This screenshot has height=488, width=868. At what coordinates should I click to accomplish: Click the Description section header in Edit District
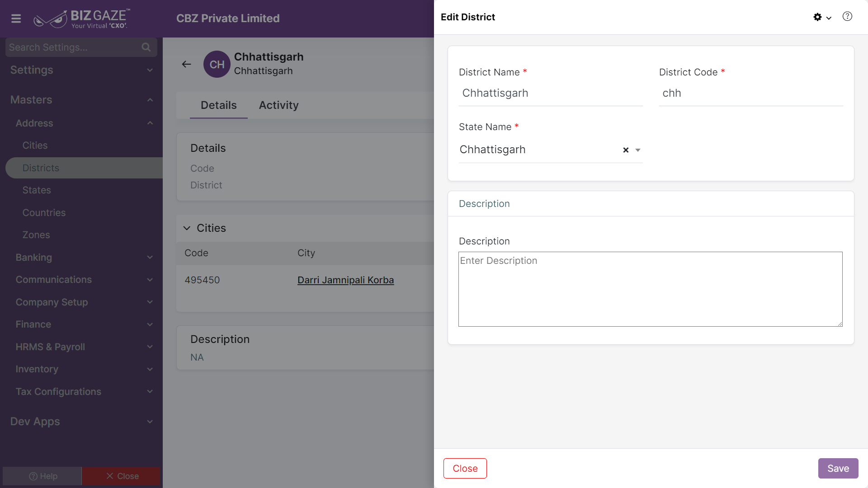484,204
